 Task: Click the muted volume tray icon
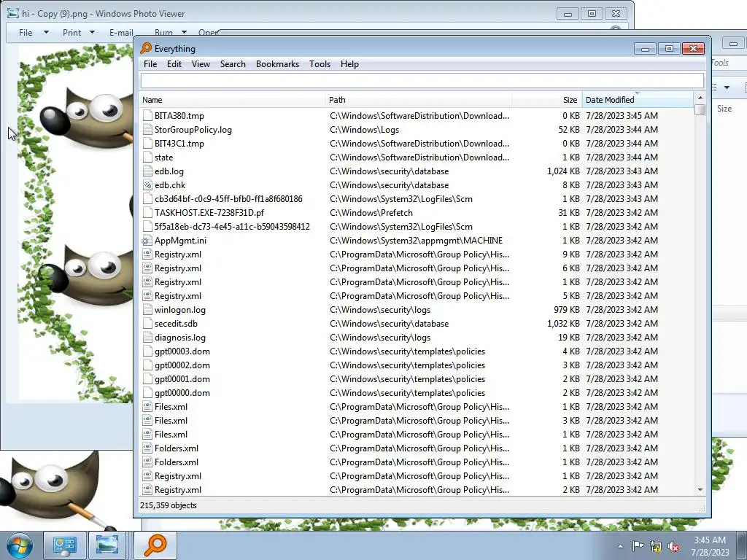click(674, 546)
